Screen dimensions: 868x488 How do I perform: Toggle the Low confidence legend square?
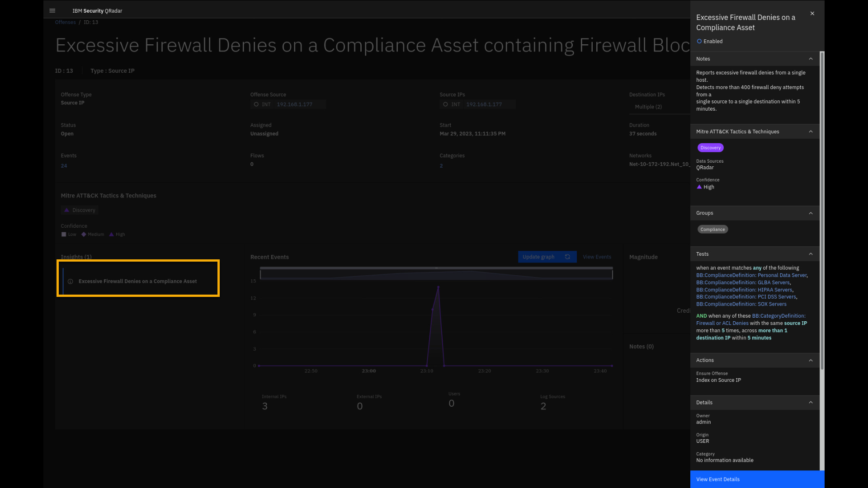coord(64,234)
